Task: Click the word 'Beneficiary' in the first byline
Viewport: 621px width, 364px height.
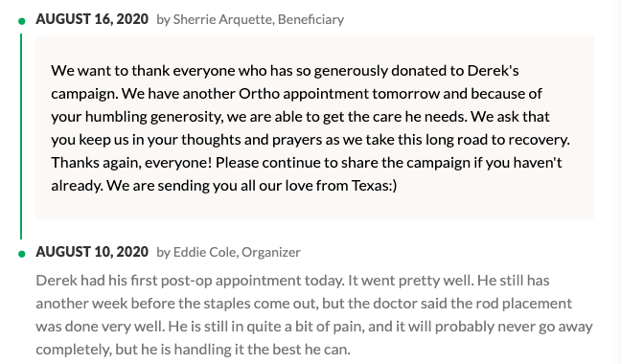Action: (x=310, y=19)
